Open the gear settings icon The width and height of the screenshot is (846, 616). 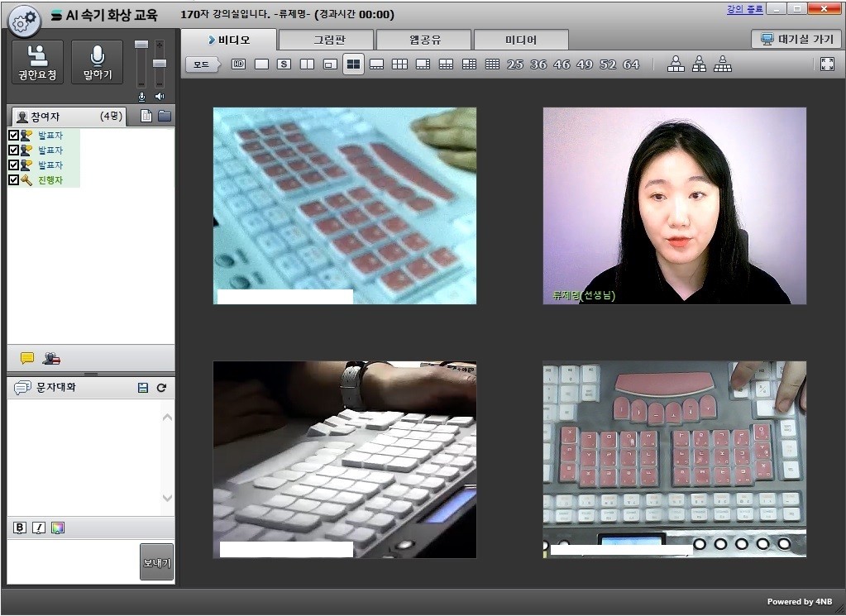tap(23, 21)
